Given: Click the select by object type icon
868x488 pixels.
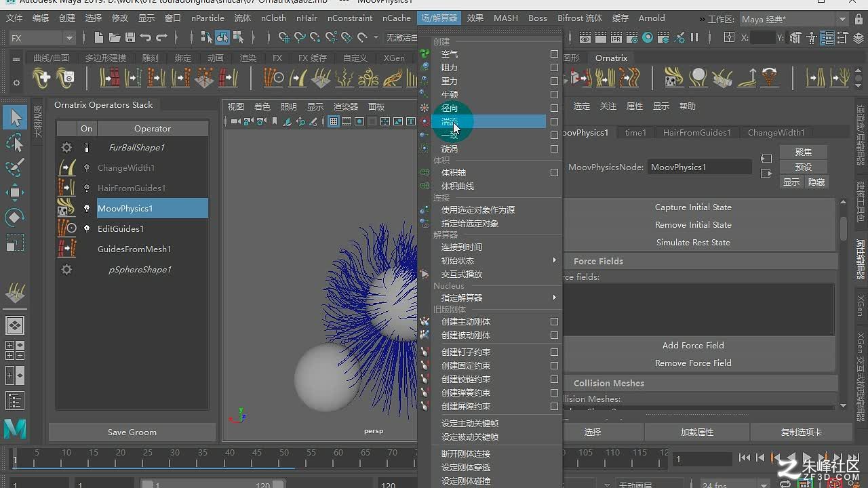Looking at the screenshot, I should click(222, 38).
